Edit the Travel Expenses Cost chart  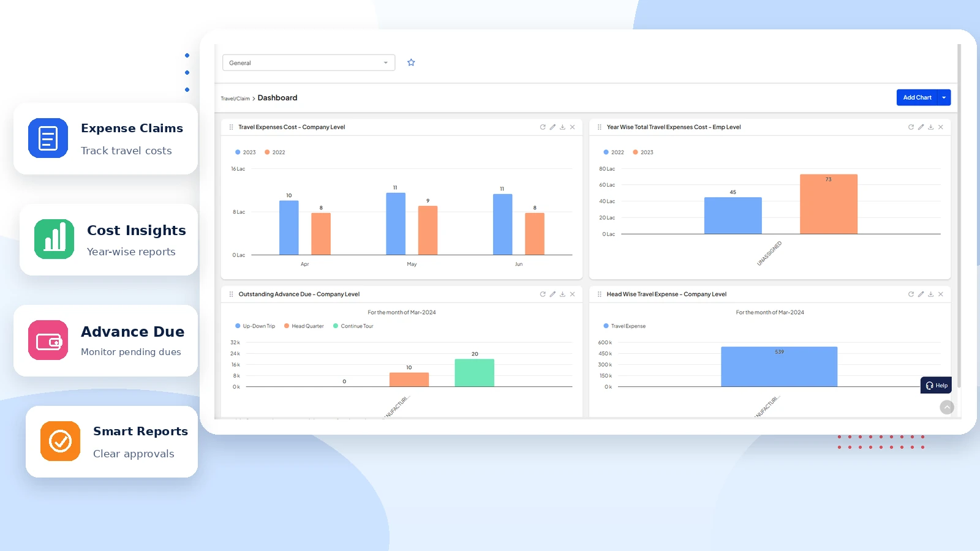552,127
